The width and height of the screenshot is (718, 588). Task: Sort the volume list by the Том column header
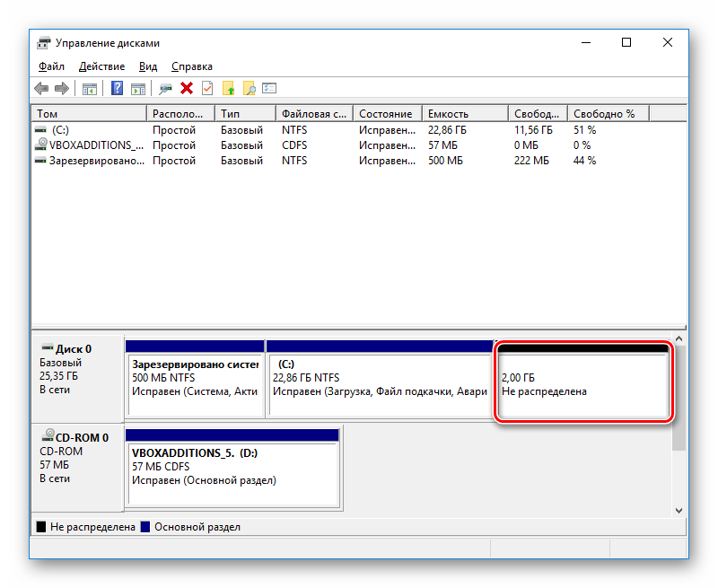[88, 114]
